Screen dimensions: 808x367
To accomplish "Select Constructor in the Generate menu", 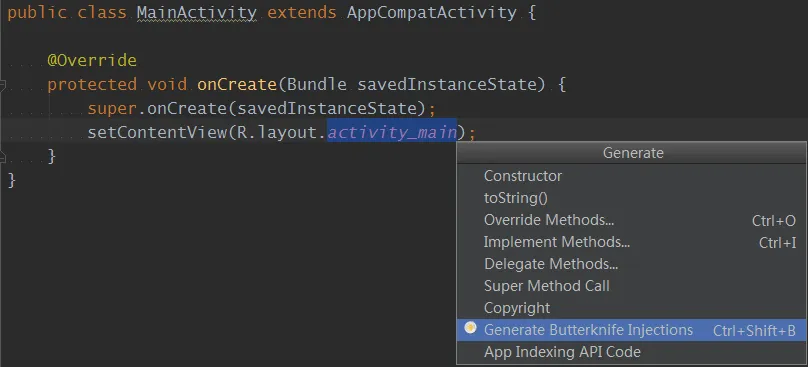I will pyautogui.click(x=632, y=176).
